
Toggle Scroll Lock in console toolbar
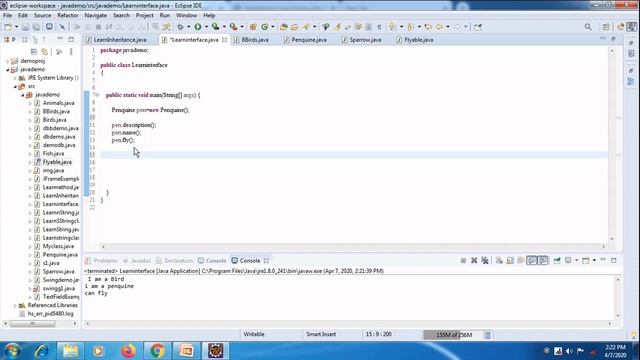(x=510, y=260)
